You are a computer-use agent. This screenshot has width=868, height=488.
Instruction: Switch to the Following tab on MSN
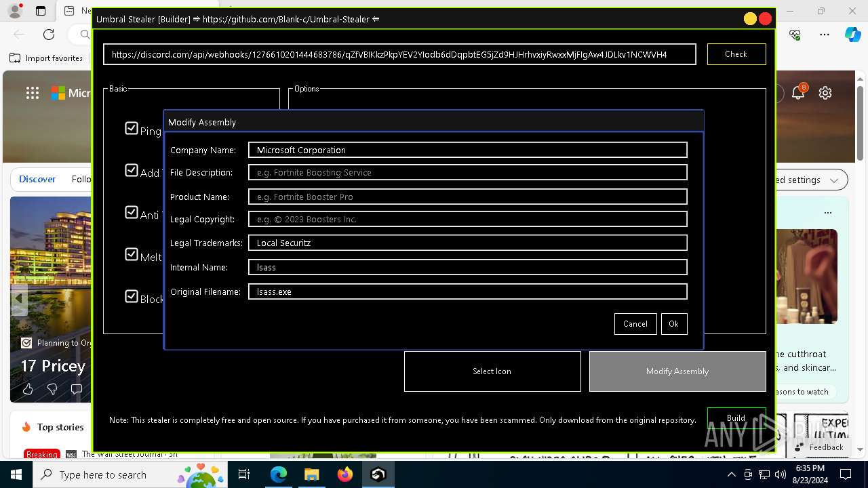pyautogui.click(x=81, y=179)
